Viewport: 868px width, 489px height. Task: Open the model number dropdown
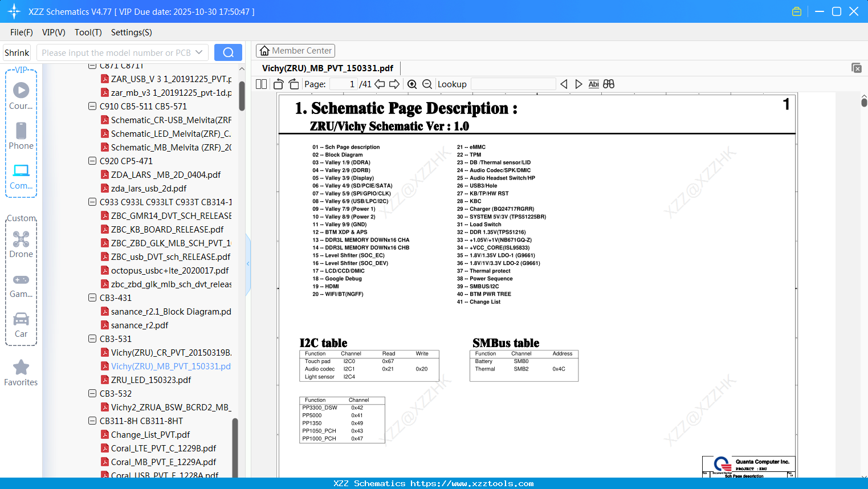tap(199, 52)
